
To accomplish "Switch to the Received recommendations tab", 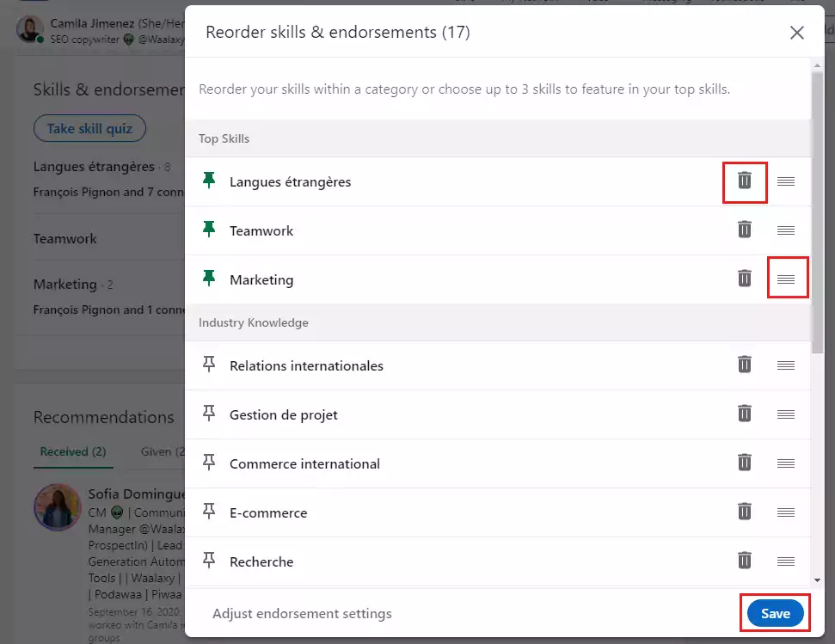I will (x=73, y=451).
